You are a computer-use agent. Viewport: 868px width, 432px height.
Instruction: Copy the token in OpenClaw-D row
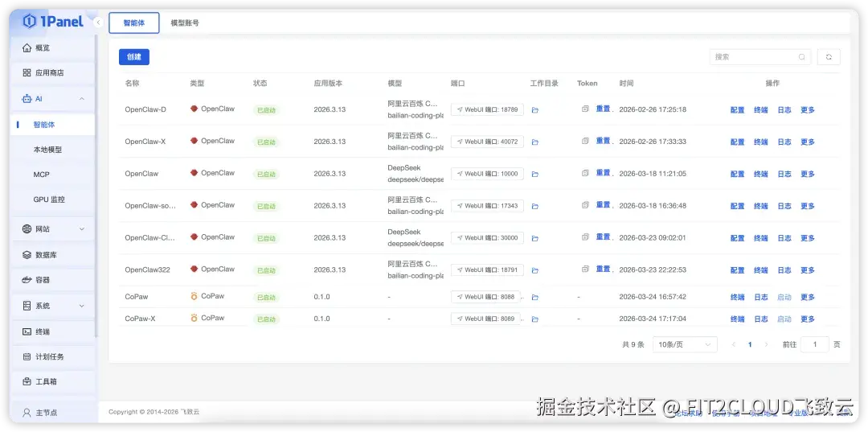(585, 109)
